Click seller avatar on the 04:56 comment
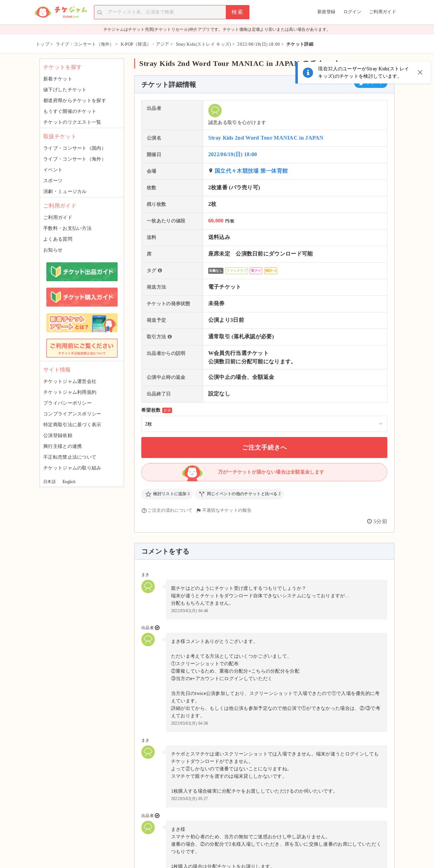The width and height of the screenshot is (434, 868). point(148,640)
